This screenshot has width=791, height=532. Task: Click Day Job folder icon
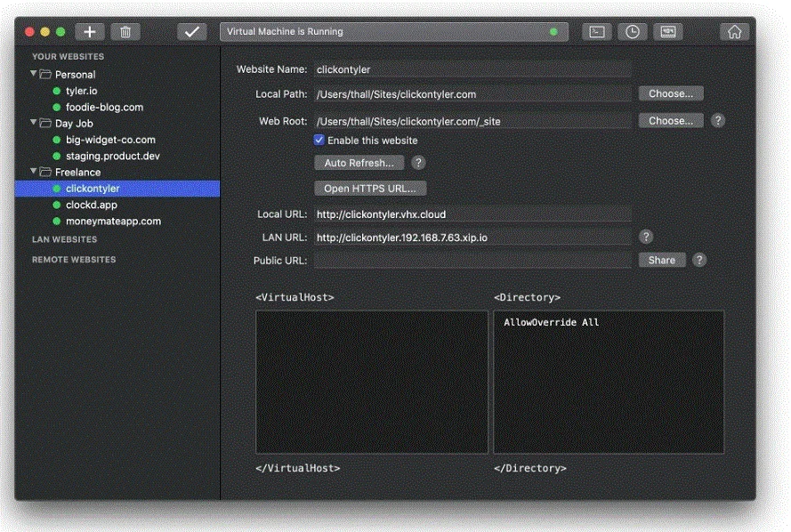(x=45, y=123)
